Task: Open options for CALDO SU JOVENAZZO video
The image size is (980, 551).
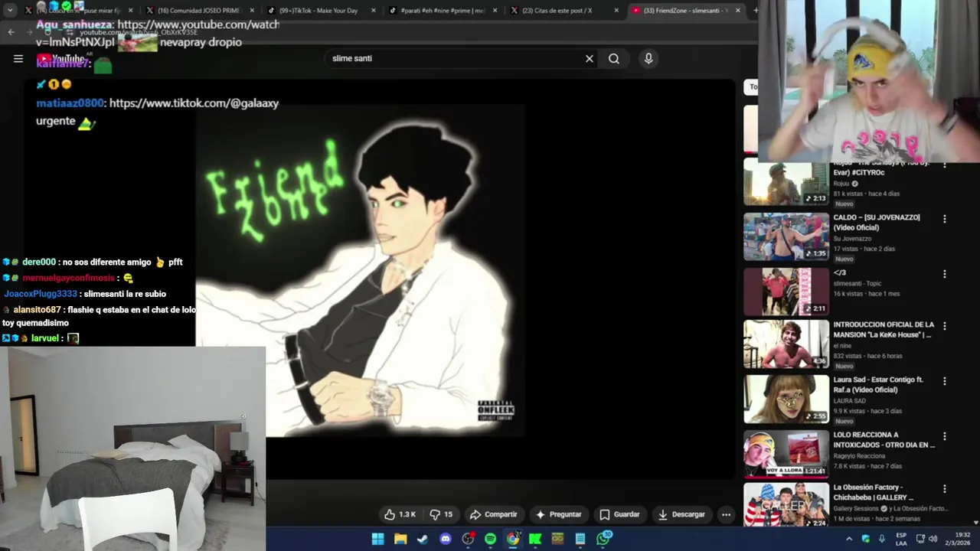Action: (x=944, y=219)
